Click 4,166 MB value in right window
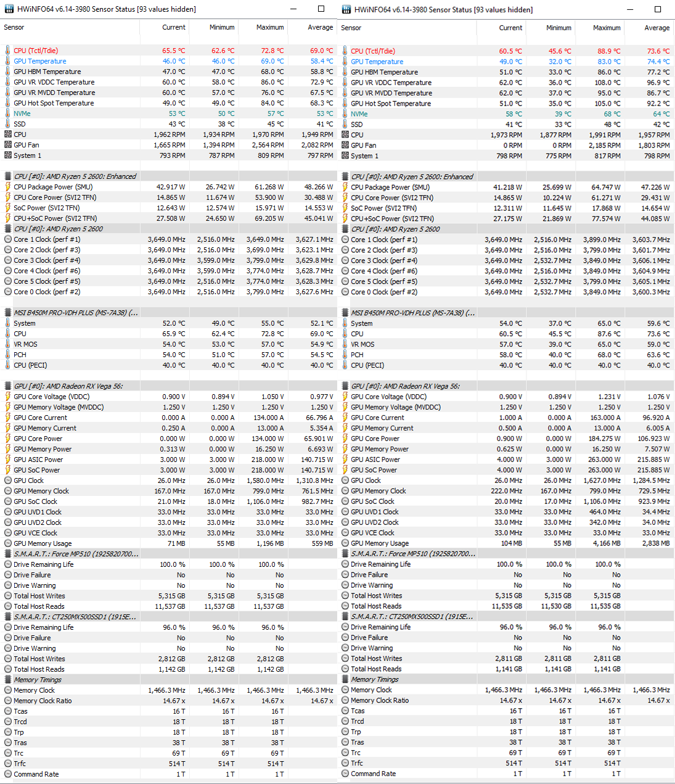675x784 pixels. click(607, 543)
